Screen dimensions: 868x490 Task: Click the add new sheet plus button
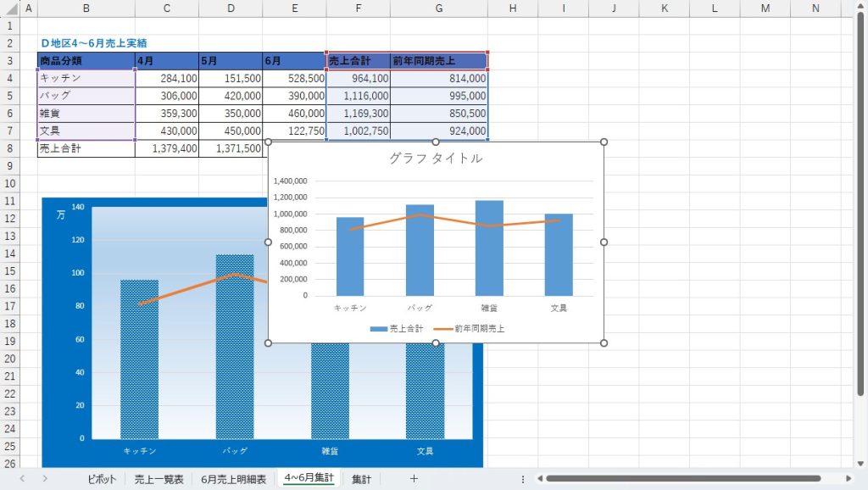tap(414, 479)
